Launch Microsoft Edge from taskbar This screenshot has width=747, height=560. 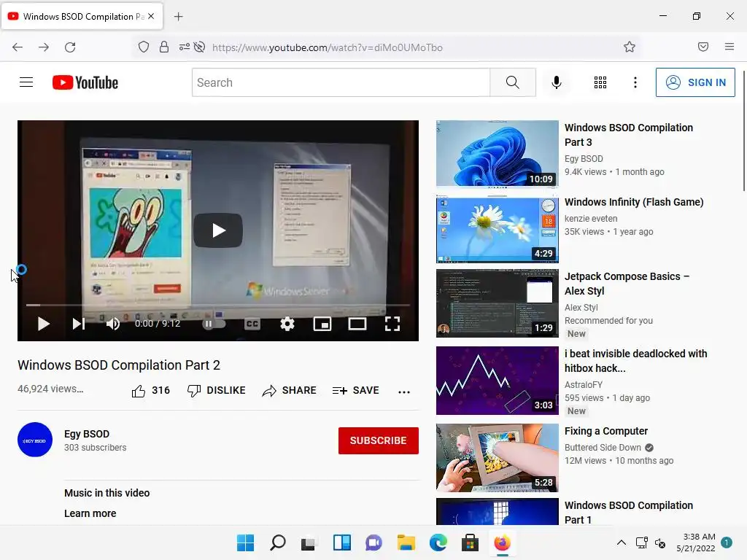[x=438, y=542]
